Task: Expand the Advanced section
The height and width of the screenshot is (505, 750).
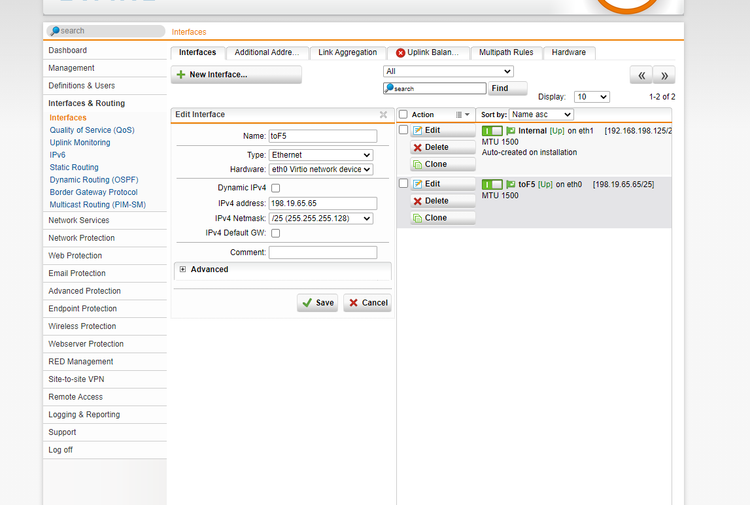Action: (183, 269)
